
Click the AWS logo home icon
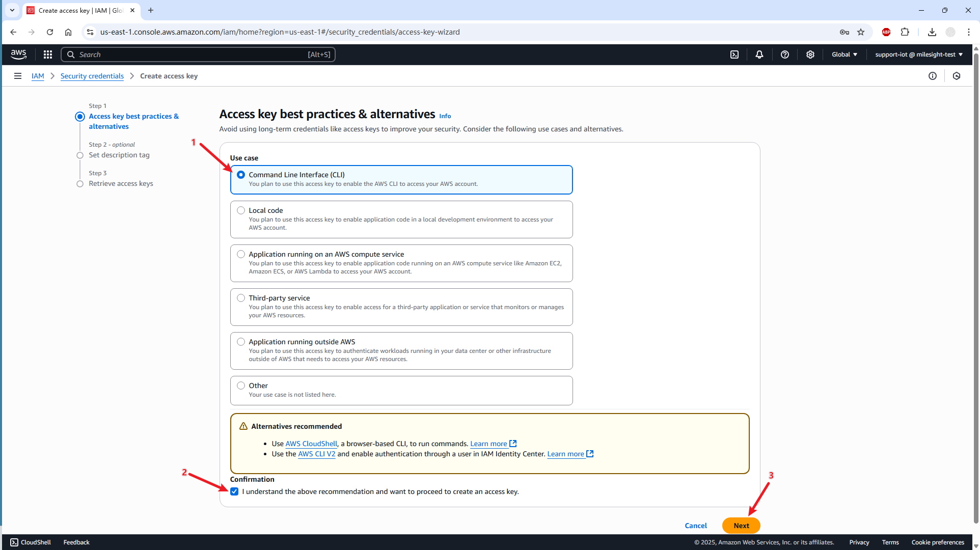pos(19,54)
